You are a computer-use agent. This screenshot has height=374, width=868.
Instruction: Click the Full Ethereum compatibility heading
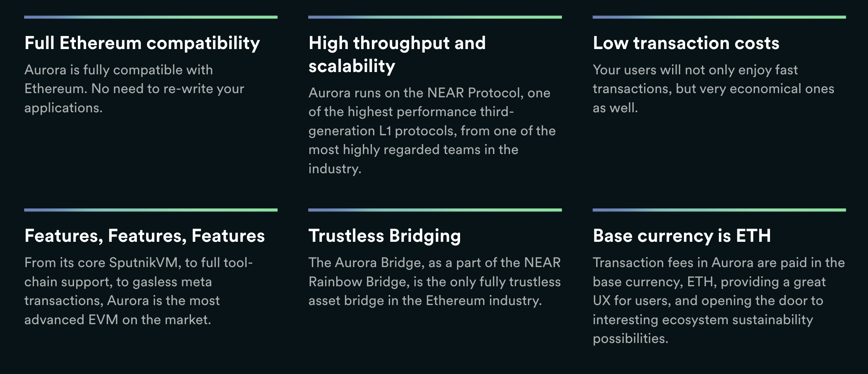point(142,43)
